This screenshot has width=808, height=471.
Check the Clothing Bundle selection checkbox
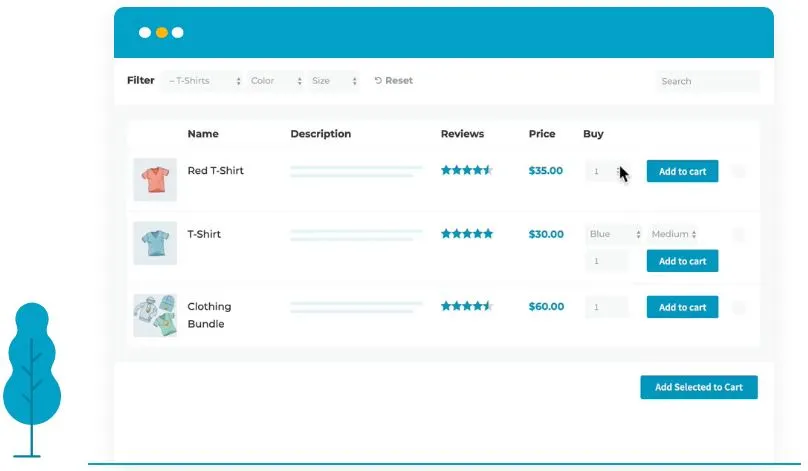(739, 307)
